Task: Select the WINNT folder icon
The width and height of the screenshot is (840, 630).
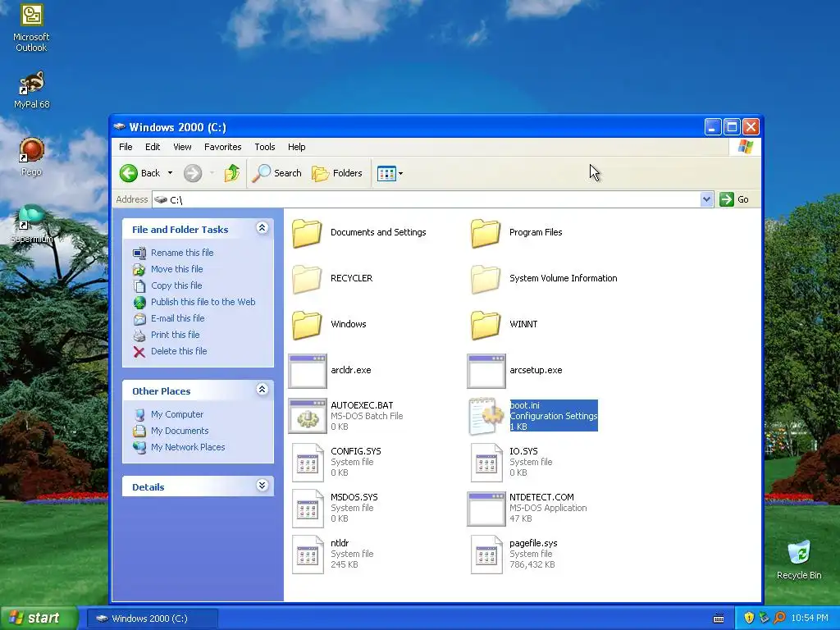Action: coord(486,325)
